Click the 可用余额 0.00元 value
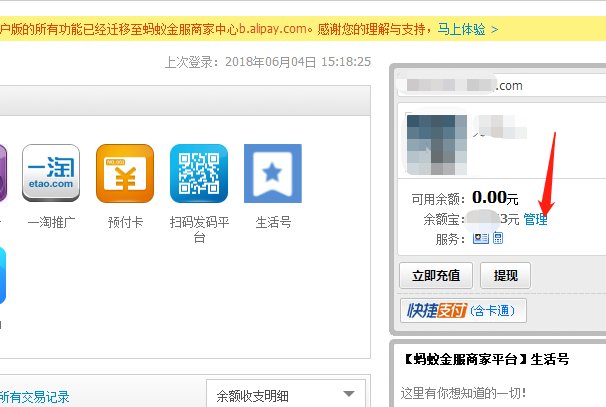The width and height of the screenshot is (606, 407). coord(495,198)
